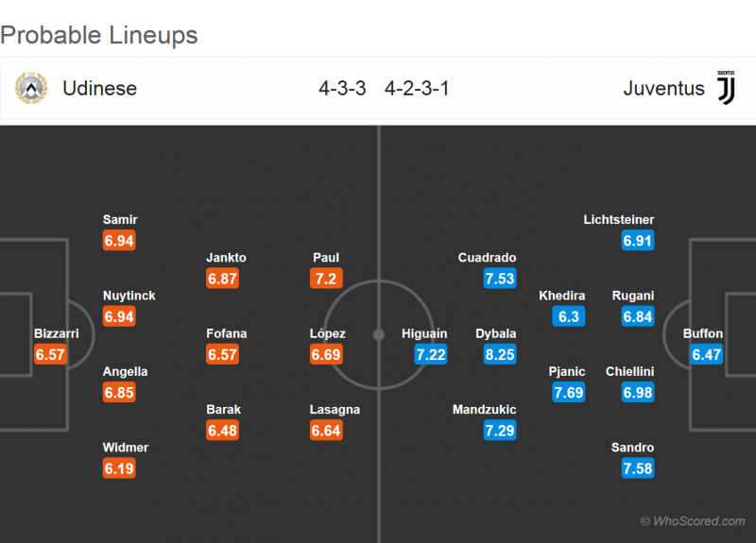
Task: Select Sandro's 7.58 rating badge
Action: (x=638, y=467)
